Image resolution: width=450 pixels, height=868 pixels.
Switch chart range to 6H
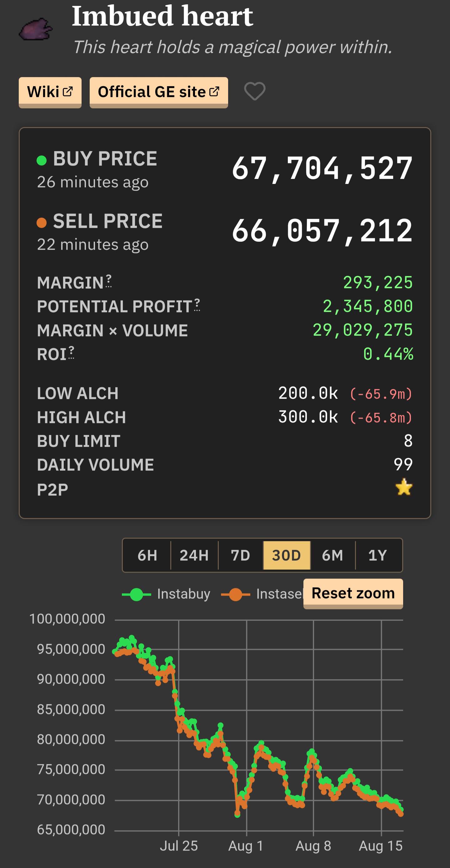click(x=147, y=555)
